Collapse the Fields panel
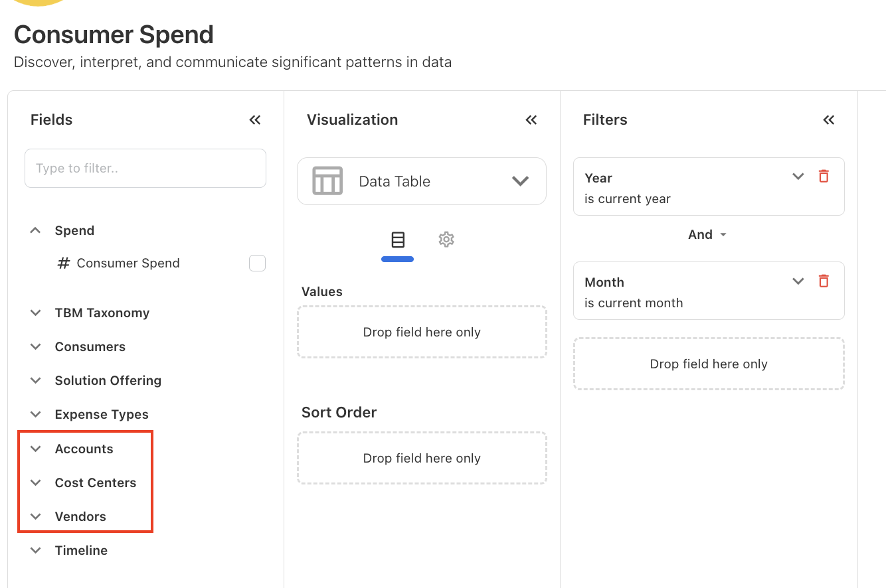 click(x=255, y=120)
